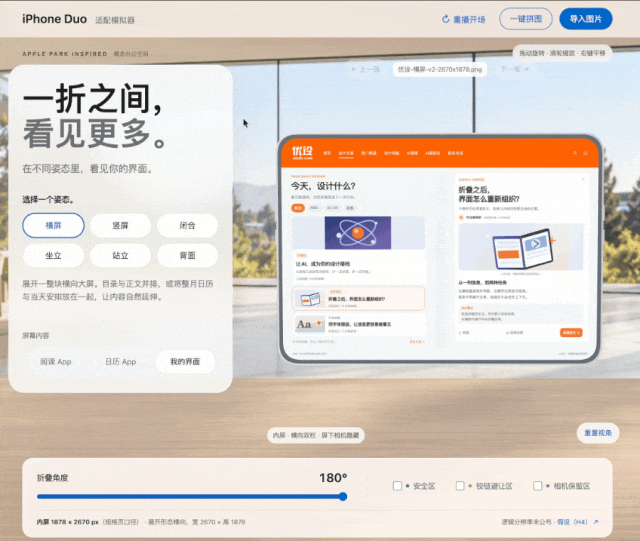Click the 一键拼图 button
640x541 pixels.
pyautogui.click(x=526, y=19)
